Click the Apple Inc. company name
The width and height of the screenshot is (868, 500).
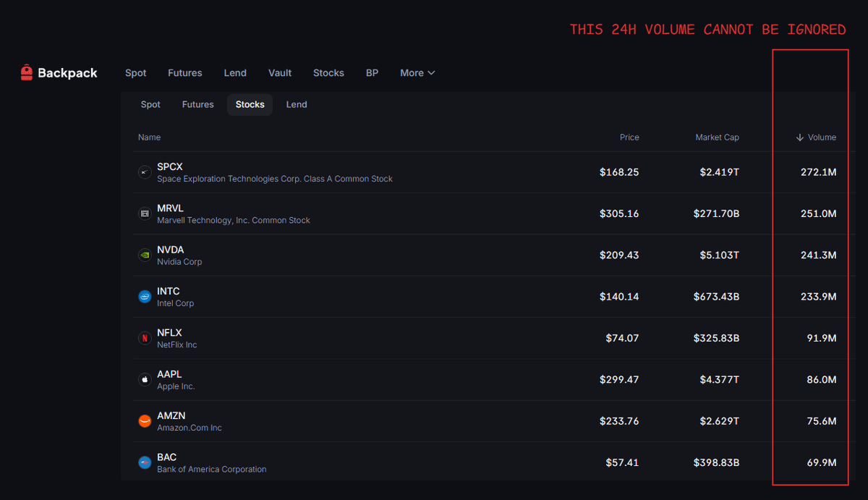click(x=176, y=386)
